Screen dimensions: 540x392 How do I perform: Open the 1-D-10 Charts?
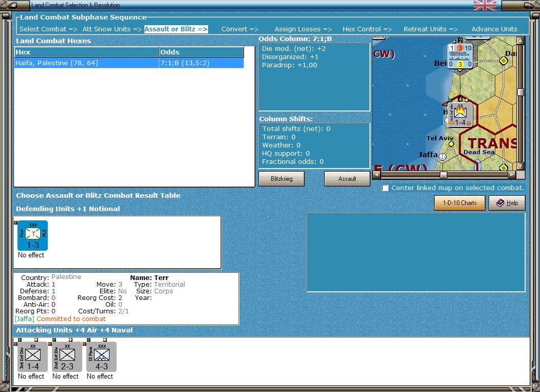(460, 203)
